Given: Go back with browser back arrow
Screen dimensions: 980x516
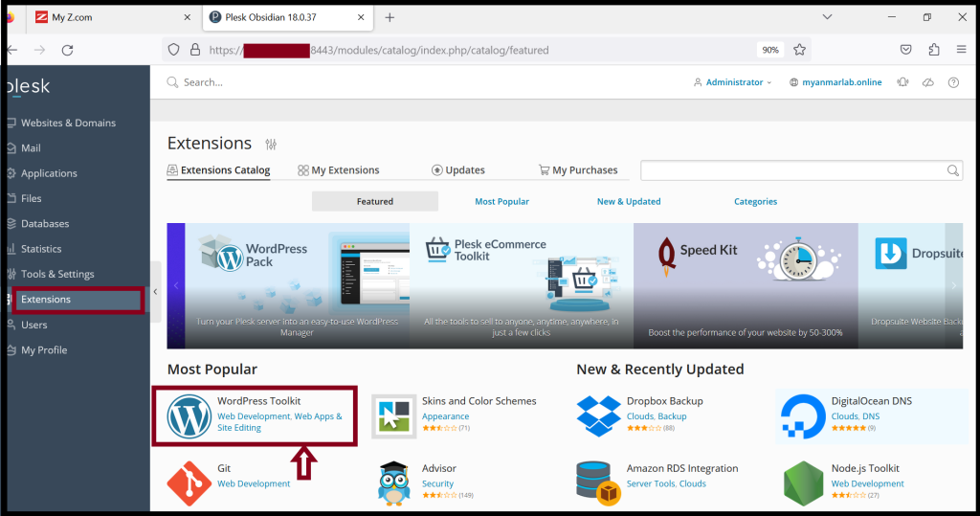Looking at the screenshot, I should click(x=12, y=50).
